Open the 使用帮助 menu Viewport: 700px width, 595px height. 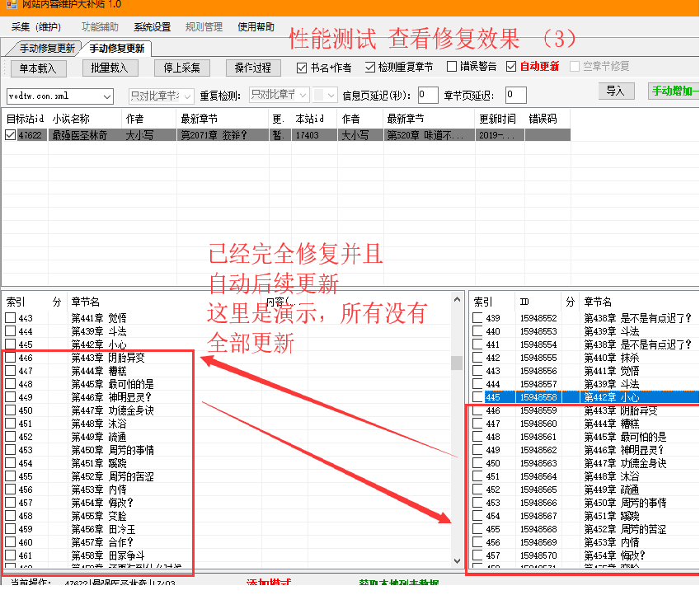click(256, 27)
